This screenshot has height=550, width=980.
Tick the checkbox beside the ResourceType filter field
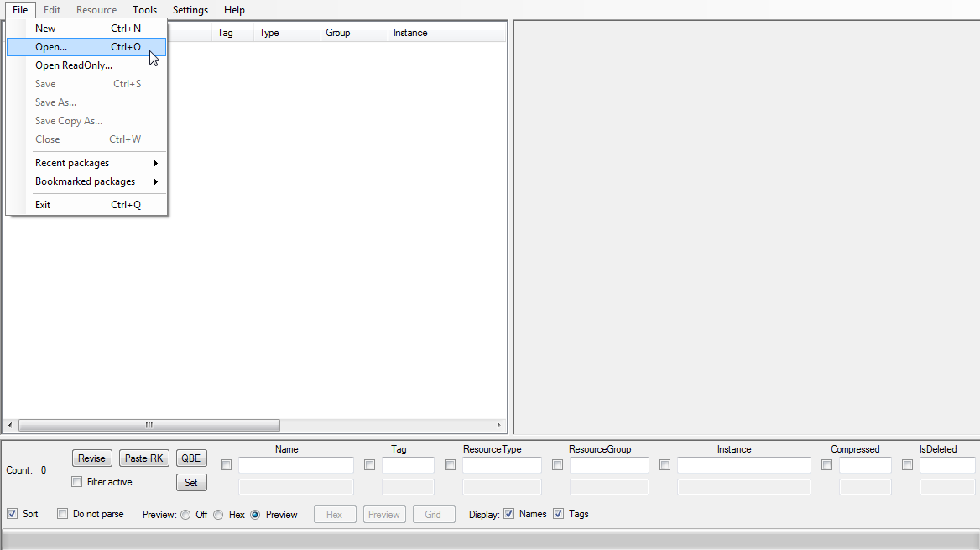450,465
